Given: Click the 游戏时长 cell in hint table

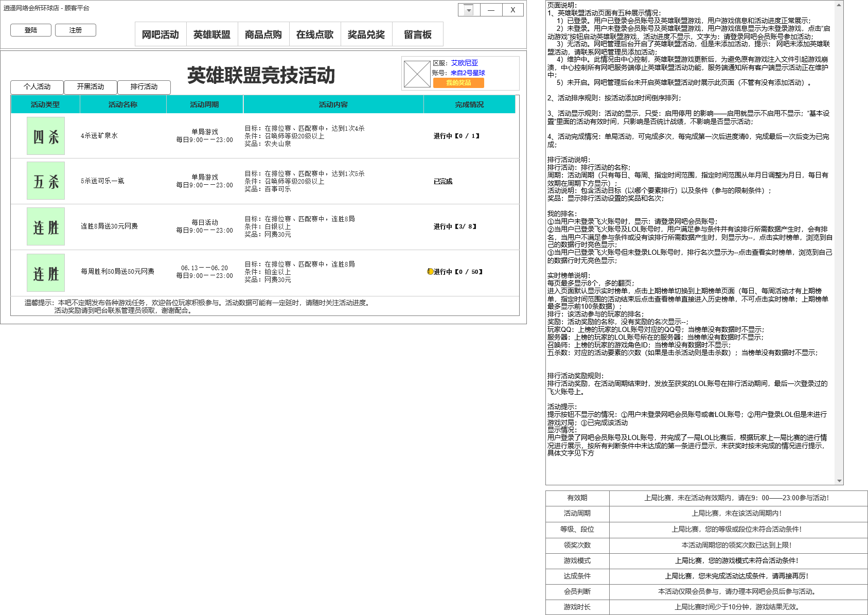Looking at the screenshot, I should [x=577, y=607].
